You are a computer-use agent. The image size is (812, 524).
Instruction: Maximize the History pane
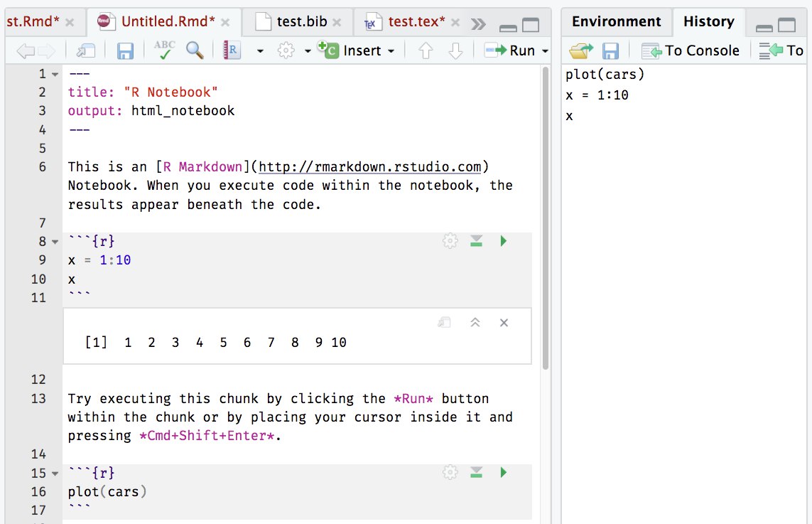pyautogui.click(x=786, y=24)
